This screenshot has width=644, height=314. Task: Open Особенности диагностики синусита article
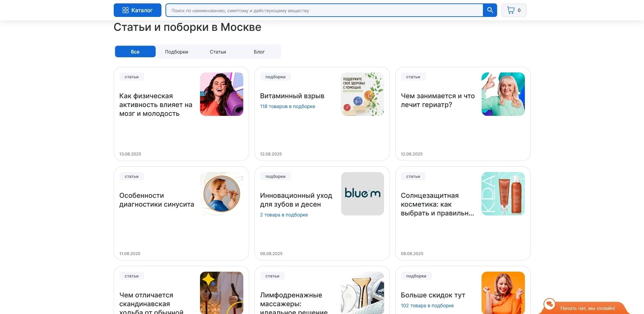pyautogui.click(x=157, y=200)
